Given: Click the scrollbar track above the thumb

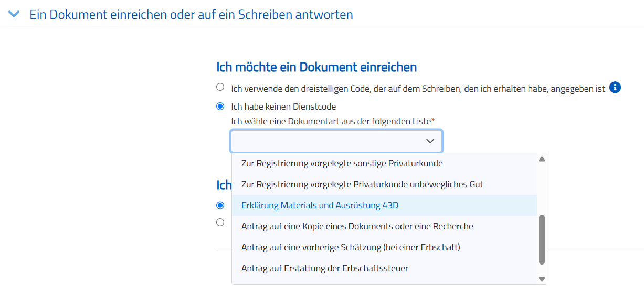Looking at the screenshot, I should [x=542, y=189].
